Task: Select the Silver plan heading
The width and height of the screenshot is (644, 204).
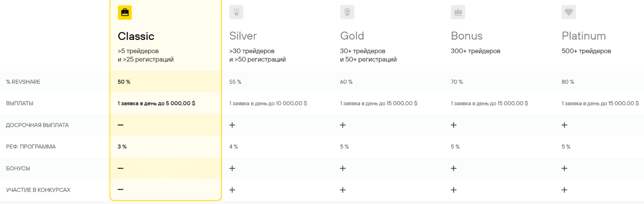Action: [x=243, y=36]
